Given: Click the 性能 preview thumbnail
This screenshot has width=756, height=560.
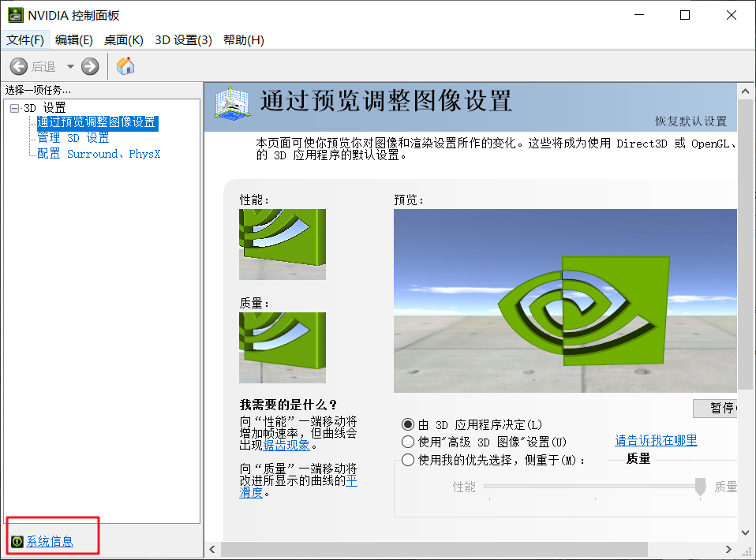Looking at the screenshot, I should coord(283,245).
